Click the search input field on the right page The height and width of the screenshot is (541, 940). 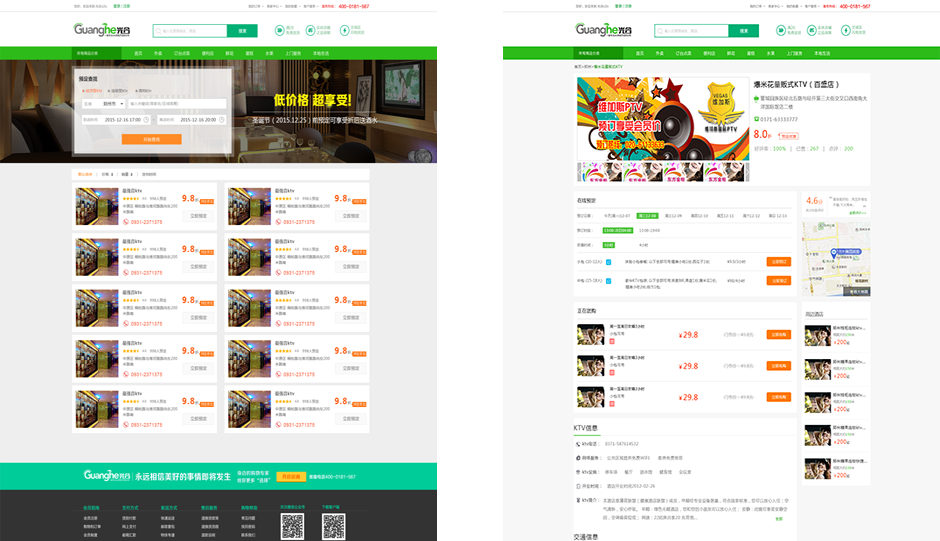tap(691, 31)
